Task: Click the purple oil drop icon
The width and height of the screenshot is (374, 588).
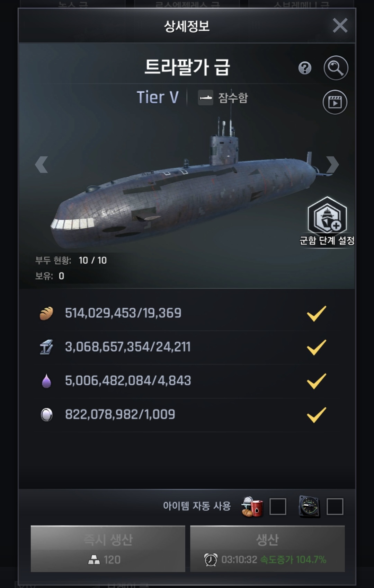Action: pos(46,381)
